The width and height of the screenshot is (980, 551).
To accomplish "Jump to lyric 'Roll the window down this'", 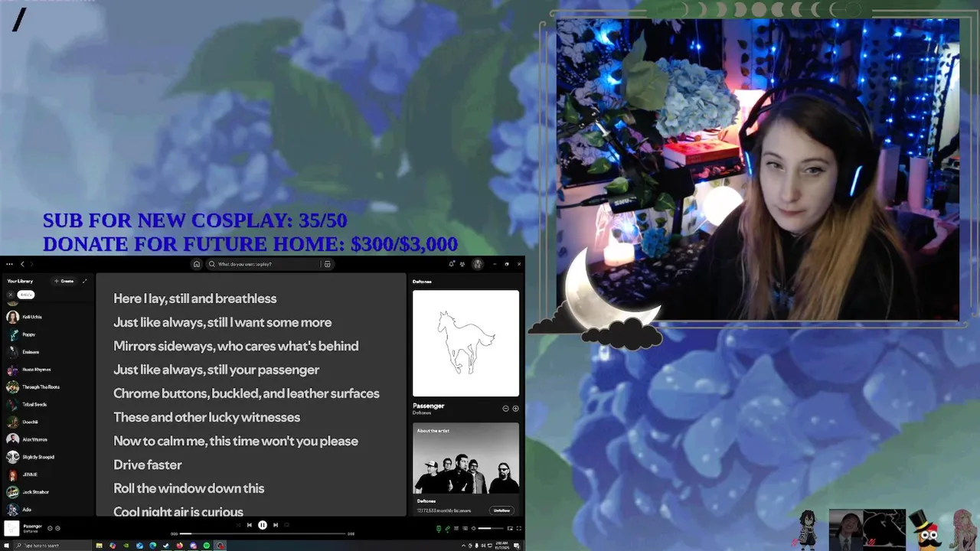I will coord(189,488).
